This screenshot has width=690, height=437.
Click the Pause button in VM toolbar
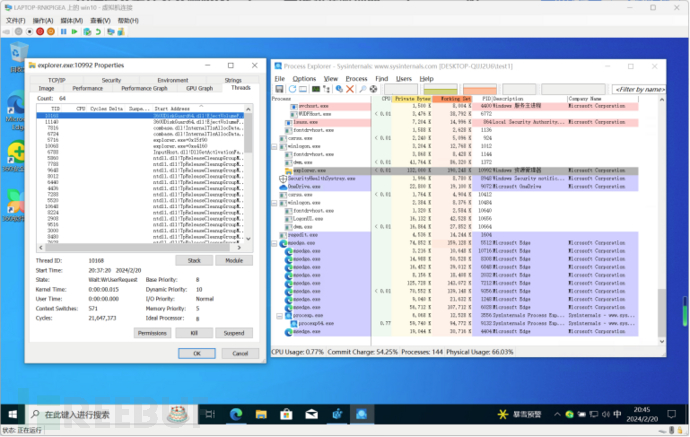tap(63, 31)
